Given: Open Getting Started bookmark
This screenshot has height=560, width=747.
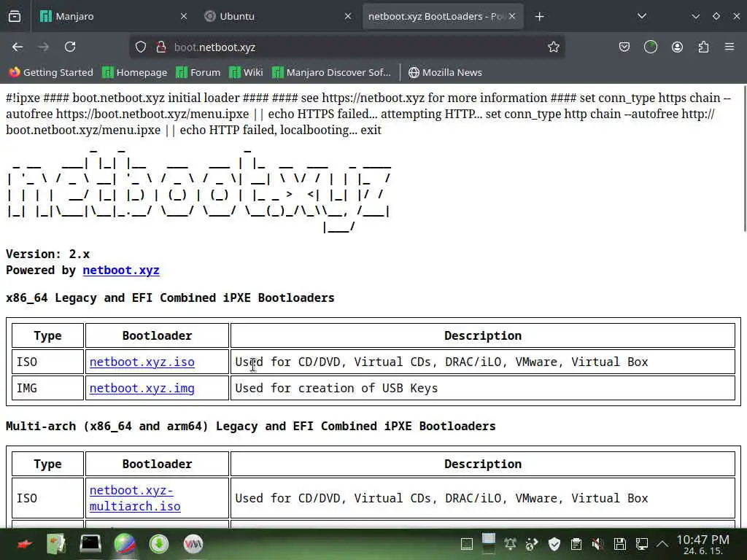Looking at the screenshot, I should [51, 72].
